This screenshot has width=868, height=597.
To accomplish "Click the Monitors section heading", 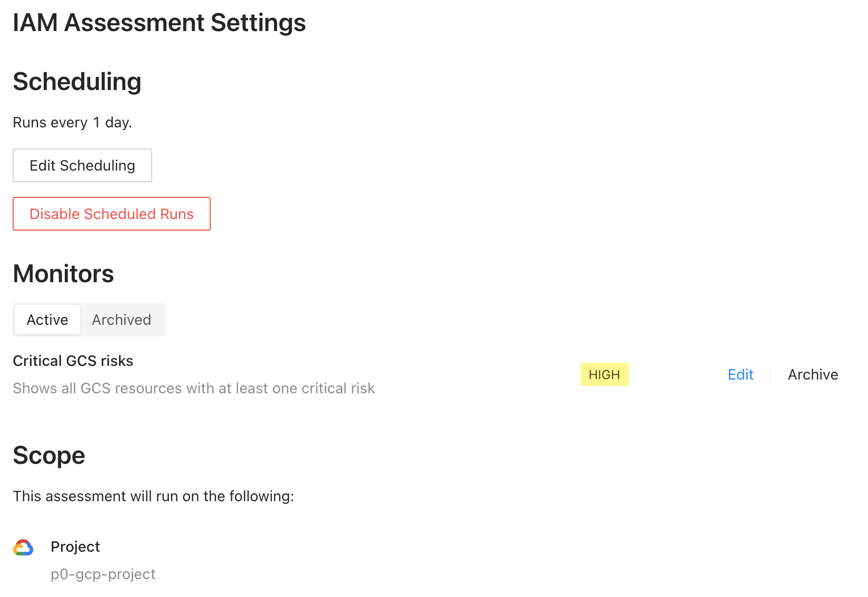I will (63, 274).
